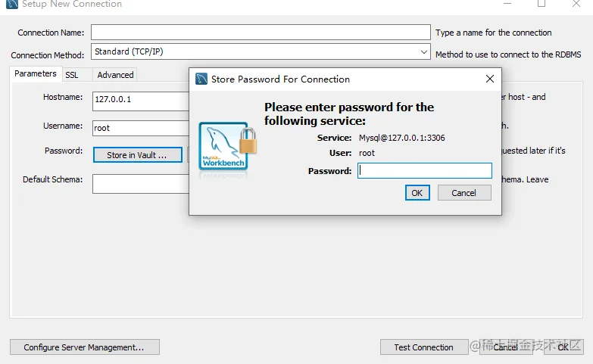The image size is (593, 364).
Task: Cancel the password dialog
Action: tap(464, 193)
